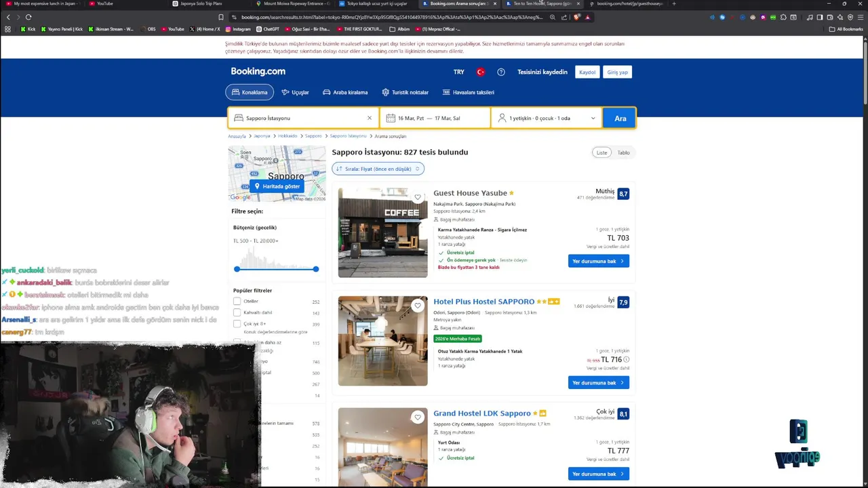Open the 1 yetişkin · 0 çocuk · 1 oda selector
868x488 pixels.
click(547, 118)
